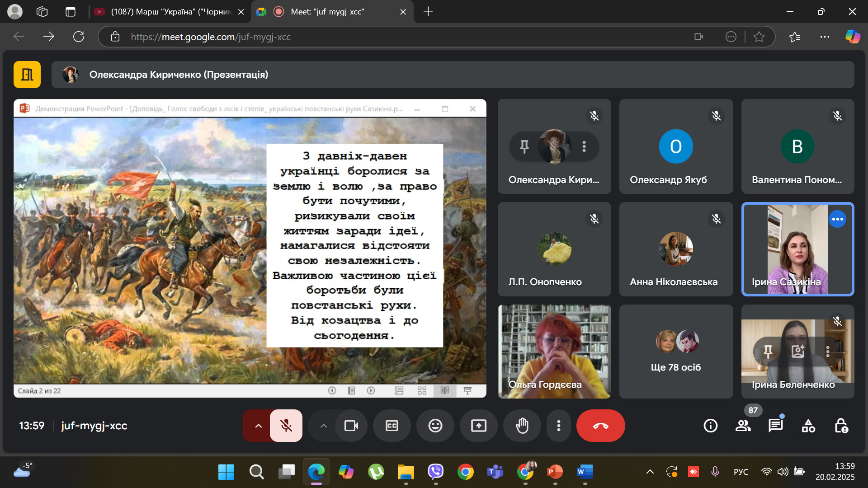Open slide menu icon in PowerPoint footer
Screen dimensions: 868x488
point(352,390)
